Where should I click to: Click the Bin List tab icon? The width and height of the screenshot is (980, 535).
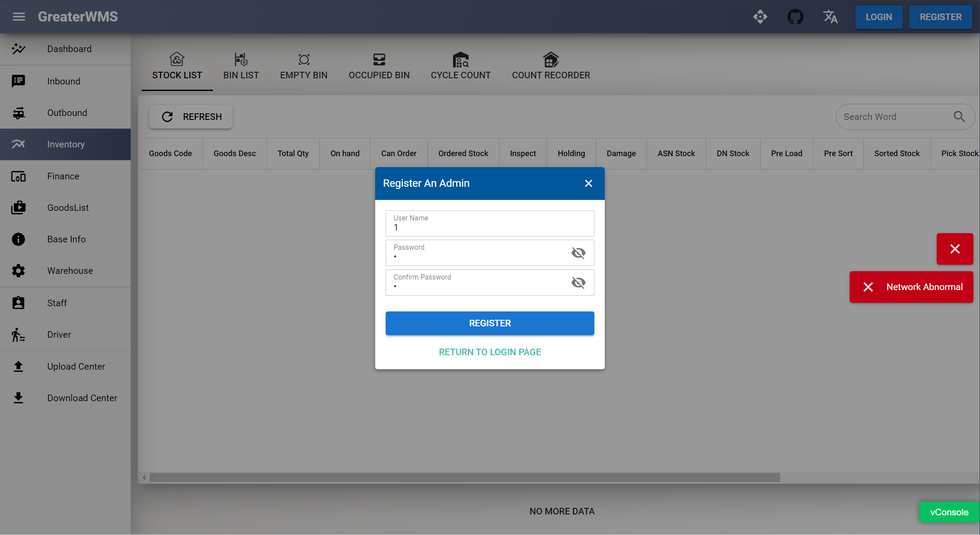241,59
